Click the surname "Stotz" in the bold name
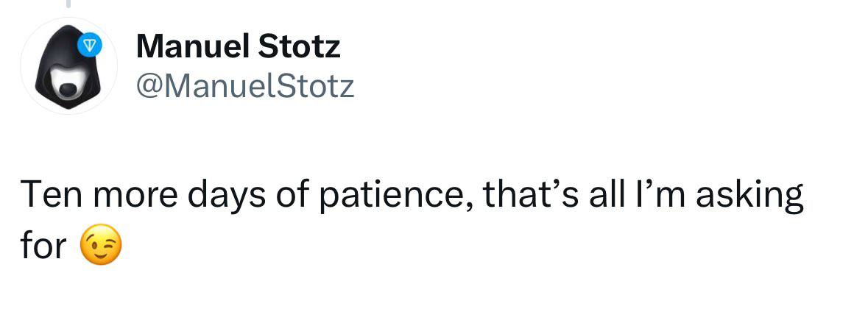This screenshot has height=309, width=868. [298, 47]
